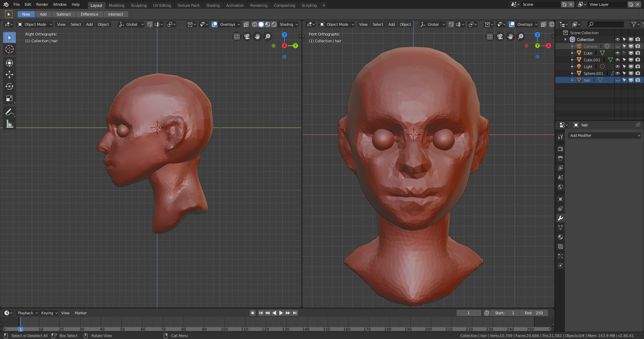Open the File menu
Image resolution: width=644 pixels, height=339 pixels.
[x=17, y=4]
